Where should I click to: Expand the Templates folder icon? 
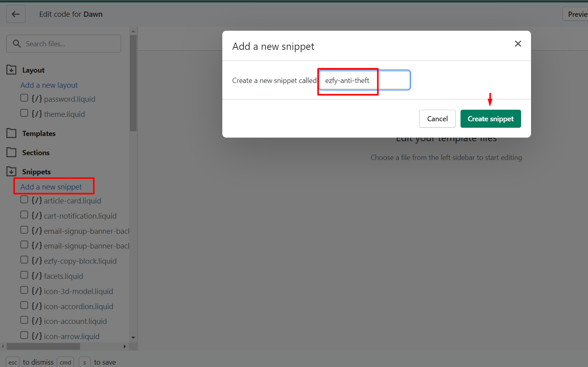[x=12, y=133]
